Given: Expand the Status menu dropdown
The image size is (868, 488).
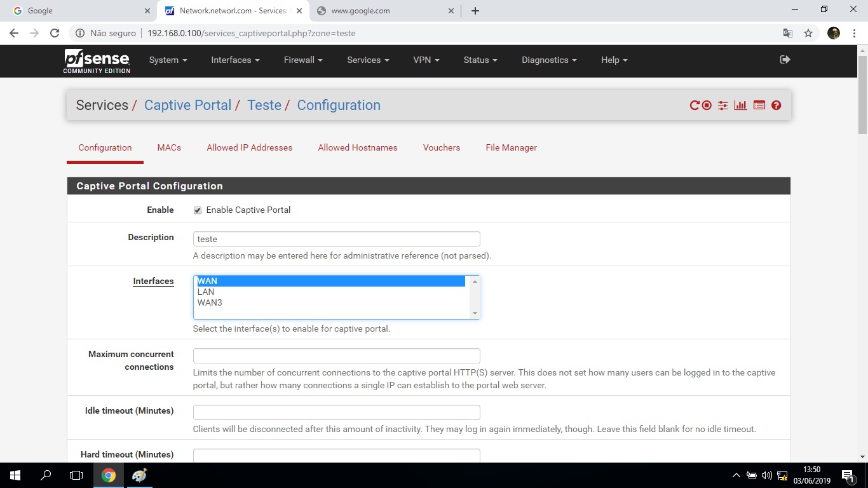Looking at the screenshot, I should coord(480,60).
